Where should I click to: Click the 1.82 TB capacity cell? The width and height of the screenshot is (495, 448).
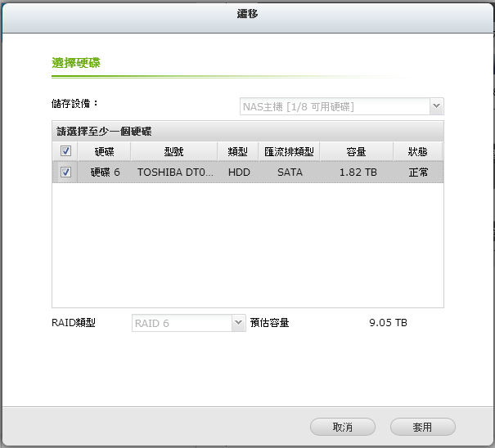tap(358, 172)
